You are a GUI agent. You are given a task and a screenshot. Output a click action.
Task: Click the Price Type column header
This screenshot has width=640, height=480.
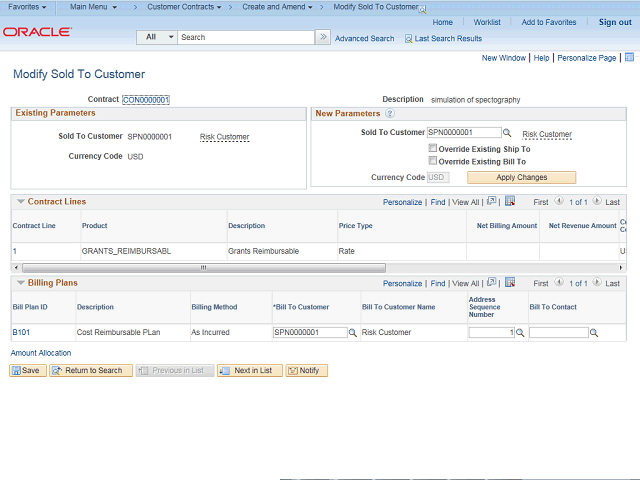point(356,226)
